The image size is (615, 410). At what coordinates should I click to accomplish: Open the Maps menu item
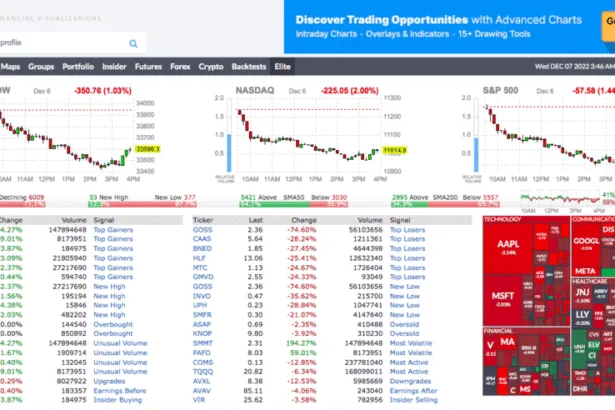11,67
